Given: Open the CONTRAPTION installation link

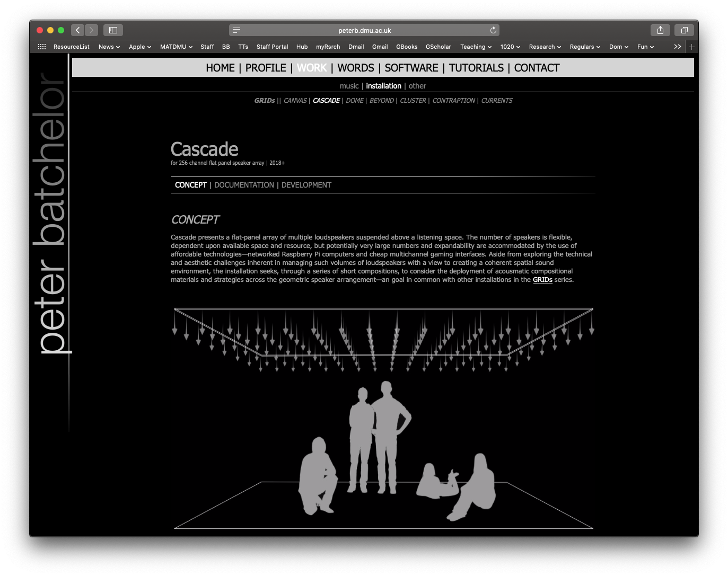Looking at the screenshot, I should 454,101.
